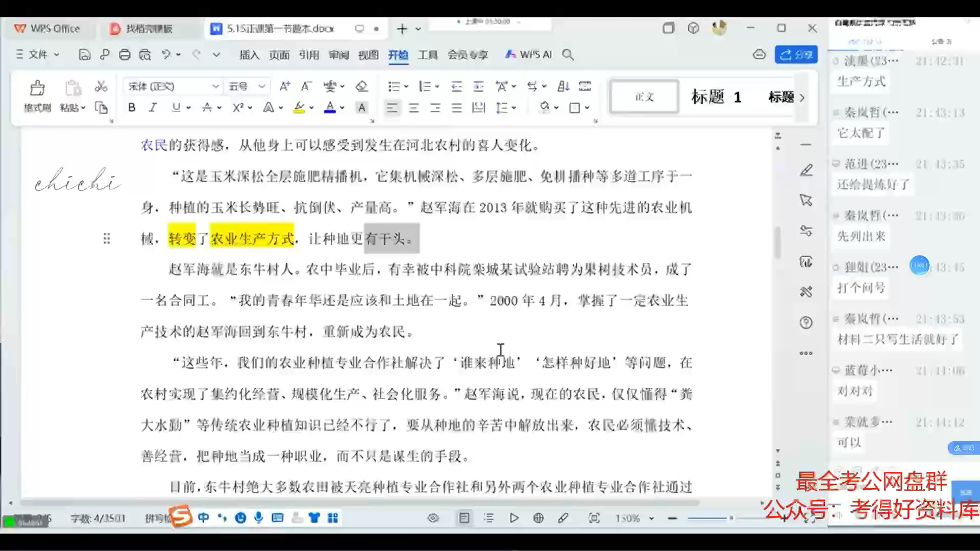Open new tab with plus button
This screenshot has height=551, width=980.
point(402,29)
